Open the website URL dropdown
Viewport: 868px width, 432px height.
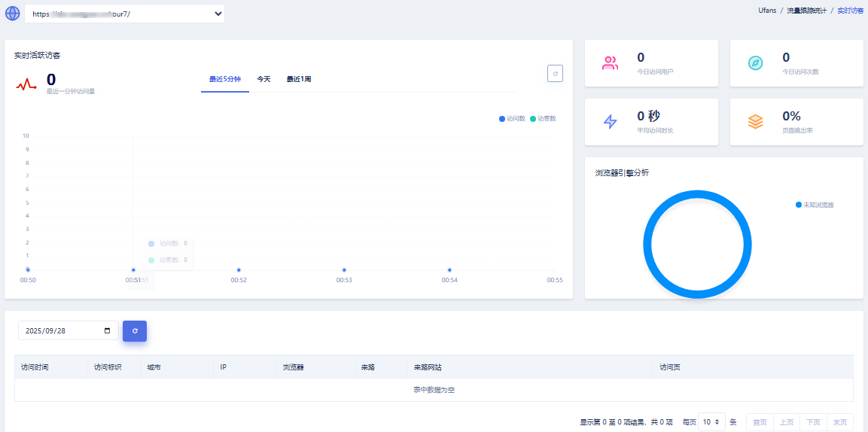[x=125, y=14]
